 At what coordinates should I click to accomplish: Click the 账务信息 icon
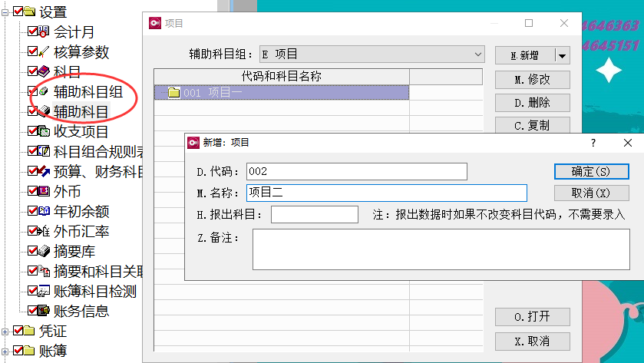point(44,311)
